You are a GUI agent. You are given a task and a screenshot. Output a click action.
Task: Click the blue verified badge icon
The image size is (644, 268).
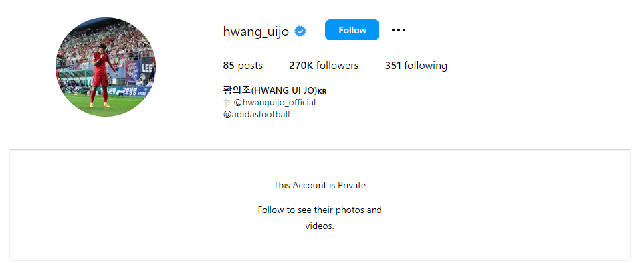pos(300,31)
